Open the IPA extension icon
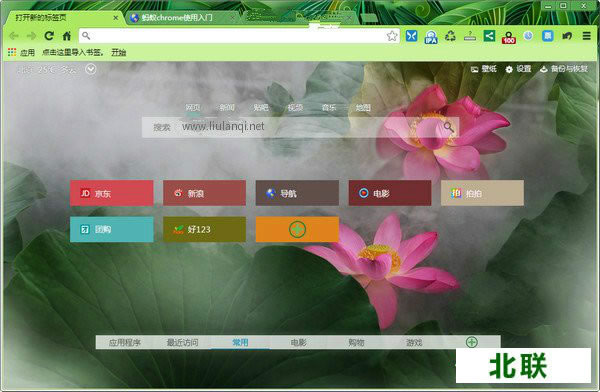 431,37
